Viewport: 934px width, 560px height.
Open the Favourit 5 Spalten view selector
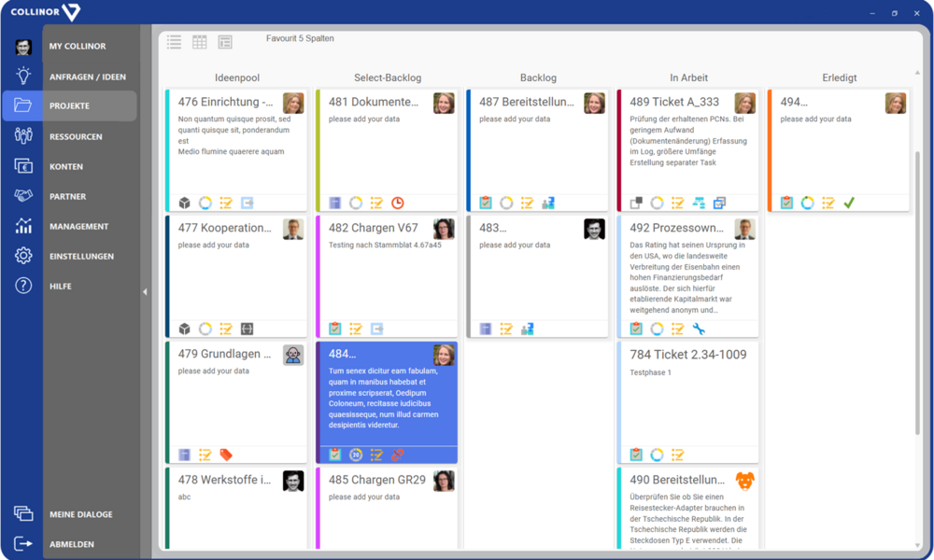300,38
